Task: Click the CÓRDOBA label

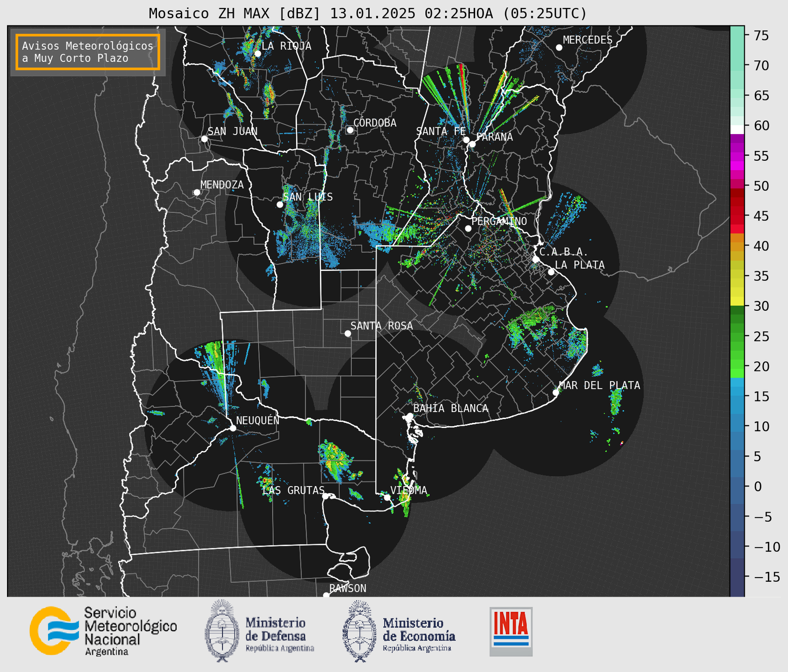Action: point(375,123)
